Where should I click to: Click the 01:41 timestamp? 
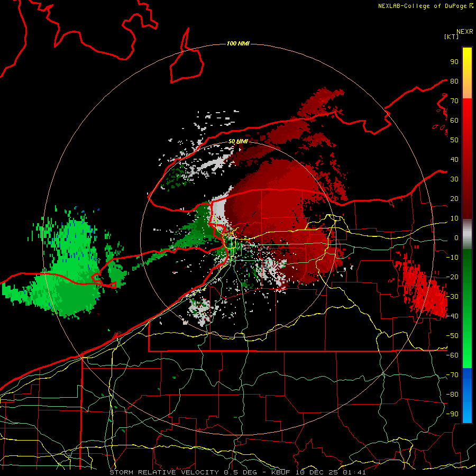coord(354,472)
